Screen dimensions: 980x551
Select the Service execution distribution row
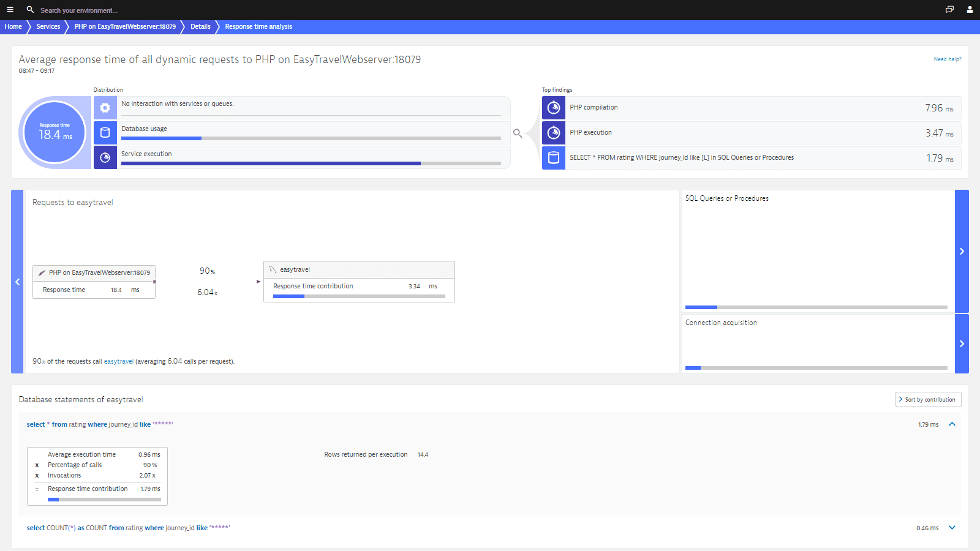(x=302, y=158)
